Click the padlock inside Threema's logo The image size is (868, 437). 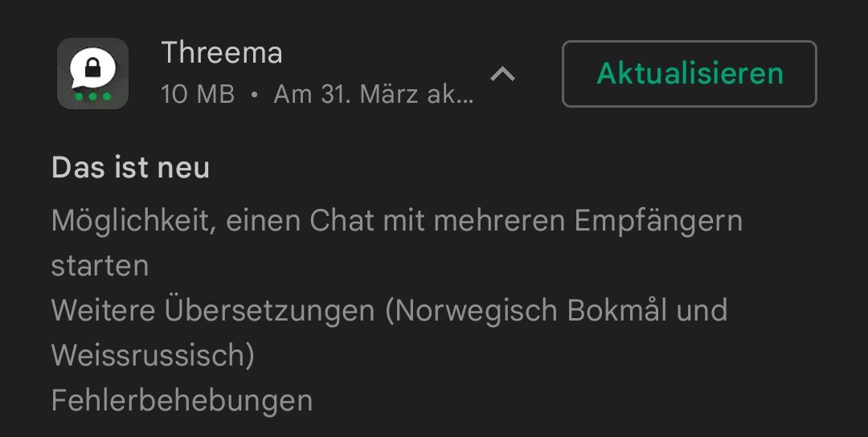pos(92,68)
